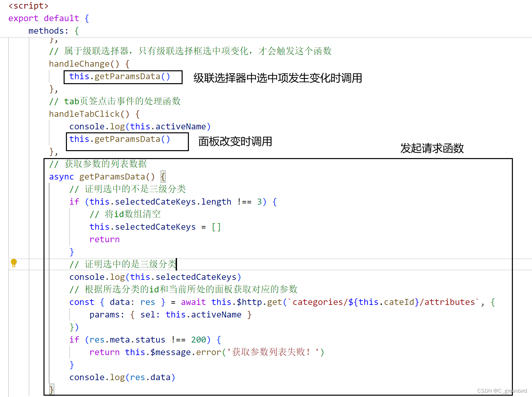Click the 'await this.$http.get' request line

click(282, 302)
